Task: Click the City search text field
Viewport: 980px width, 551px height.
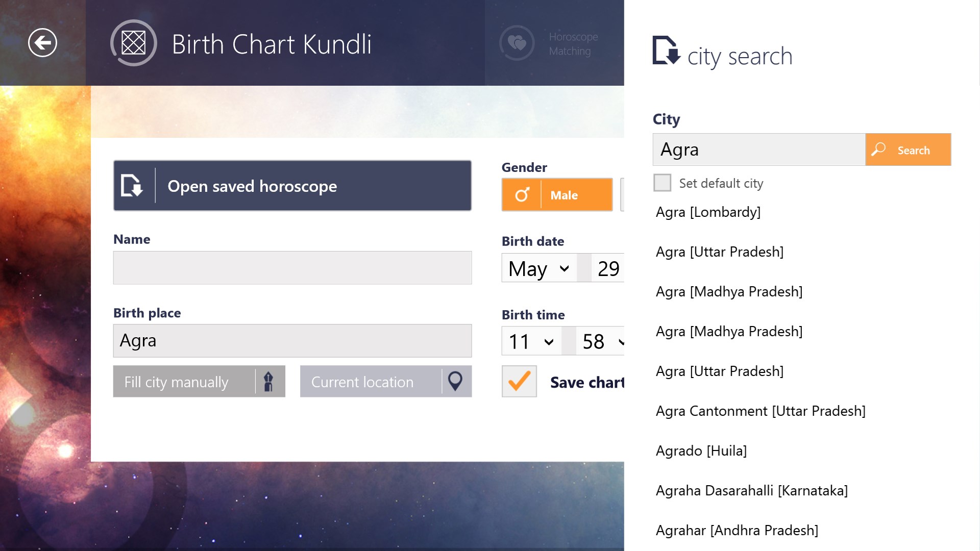Action: tap(758, 149)
